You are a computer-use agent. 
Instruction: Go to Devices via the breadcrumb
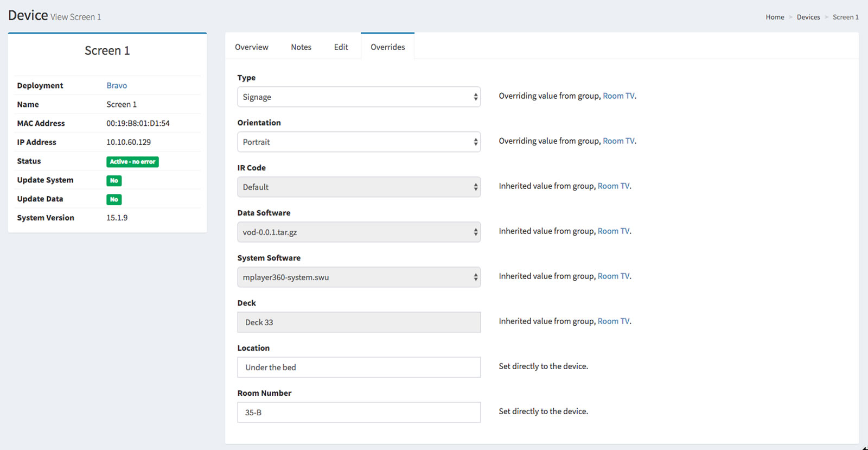[x=808, y=17]
